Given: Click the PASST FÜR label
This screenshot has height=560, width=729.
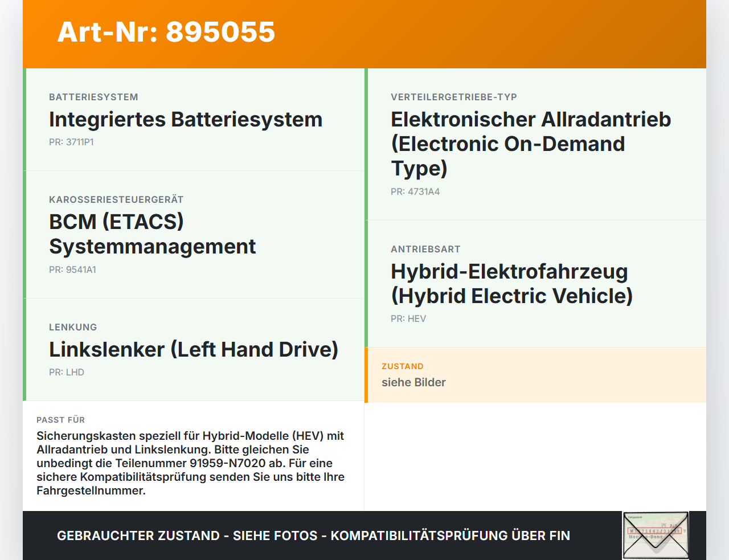Looking at the screenshot, I should (x=60, y=420).
